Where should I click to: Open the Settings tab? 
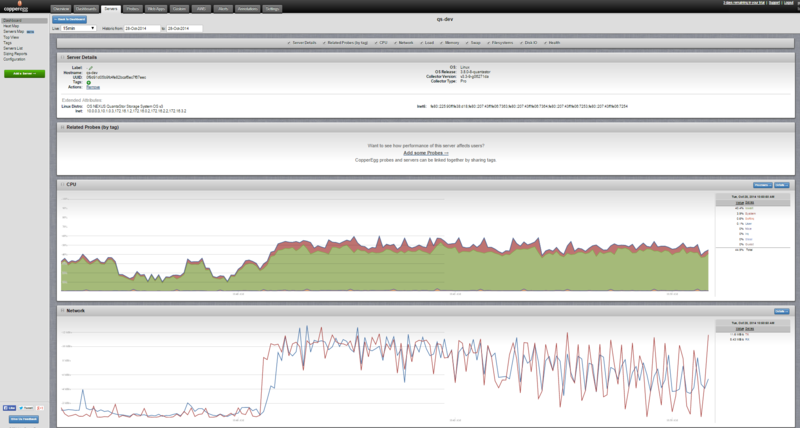click(x=272, y=9)
